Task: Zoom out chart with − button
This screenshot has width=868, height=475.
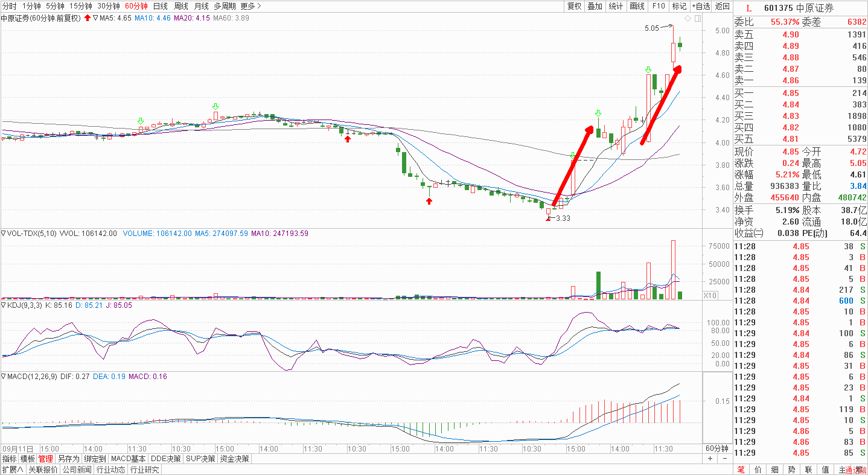Action: tap(724, 459)
